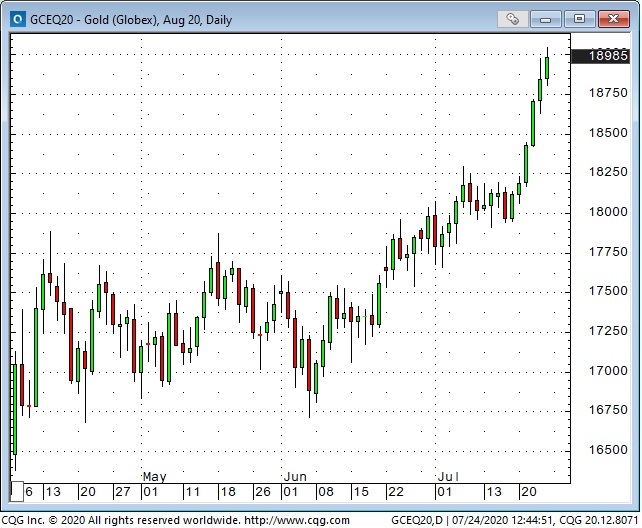Click the 18750 price axis label
Image resolution: width=642 pixels, height=528 pixels.
(x=608, y=93)
